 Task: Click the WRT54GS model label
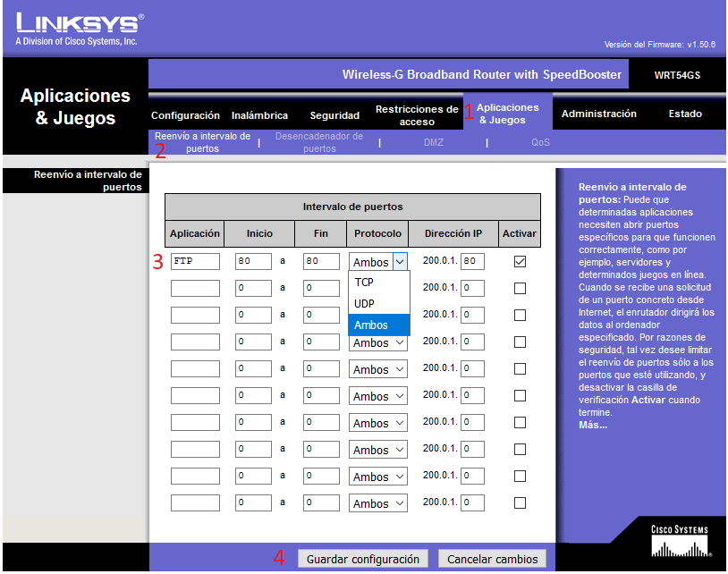(x=677, y=75)
